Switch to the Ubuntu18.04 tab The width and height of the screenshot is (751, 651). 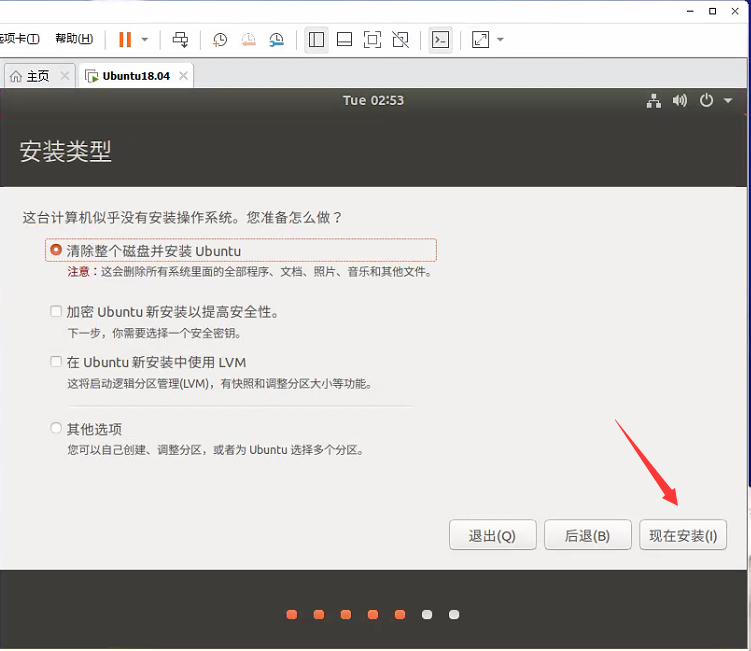136,76
